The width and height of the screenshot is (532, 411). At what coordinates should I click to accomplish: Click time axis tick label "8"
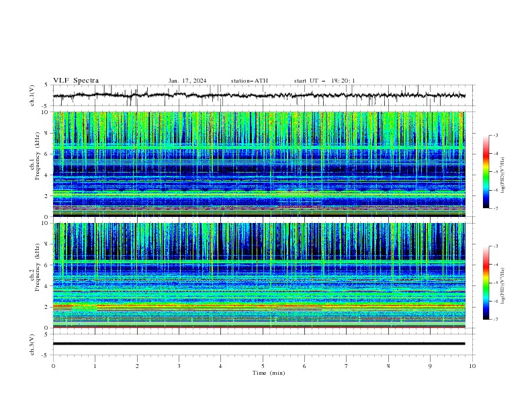(388, 366)
